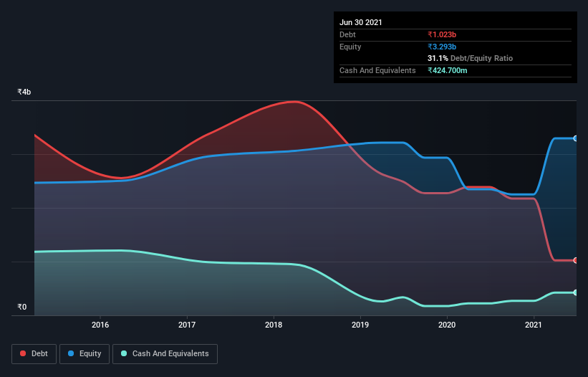588x377 pixels.
Task: Click the 2020 x-axis label
Action: 447,325
